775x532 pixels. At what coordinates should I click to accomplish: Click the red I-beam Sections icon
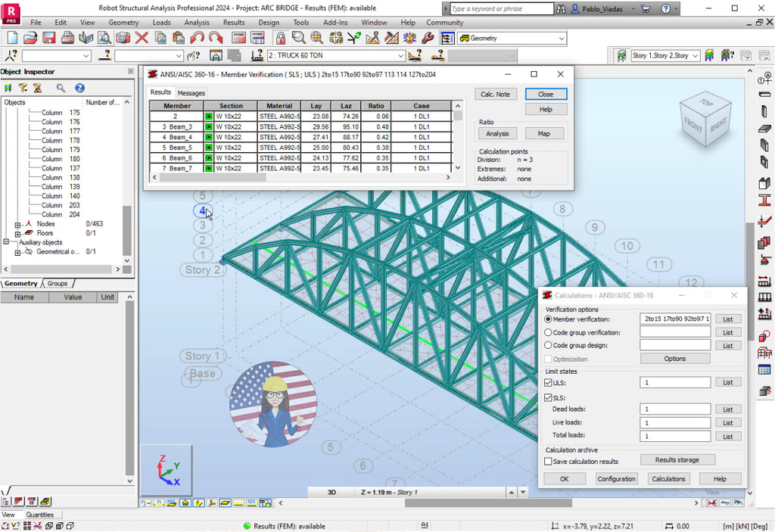(x=764, y=201)
